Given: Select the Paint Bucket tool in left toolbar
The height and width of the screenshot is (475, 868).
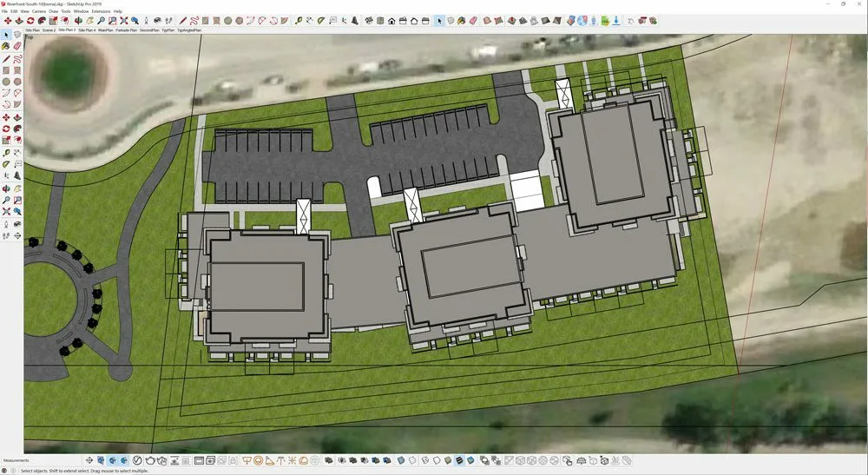Looking at the screenshot, I should click(6, 46).
